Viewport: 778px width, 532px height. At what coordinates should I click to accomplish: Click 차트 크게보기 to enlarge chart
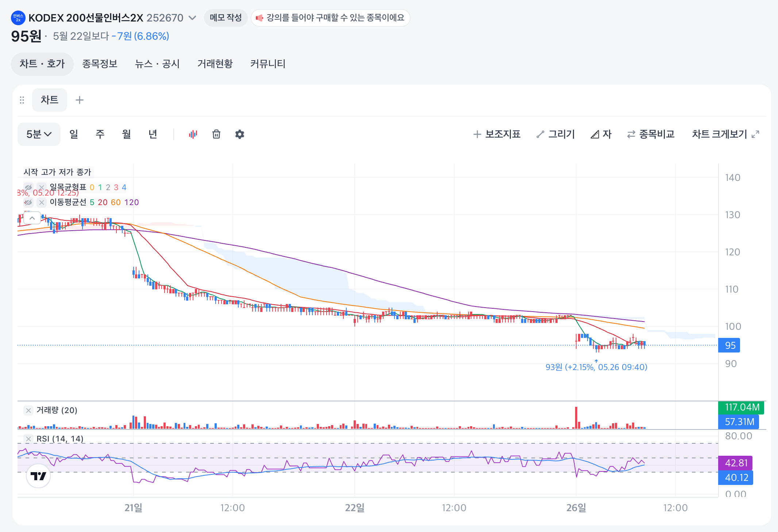coord(726,134)
